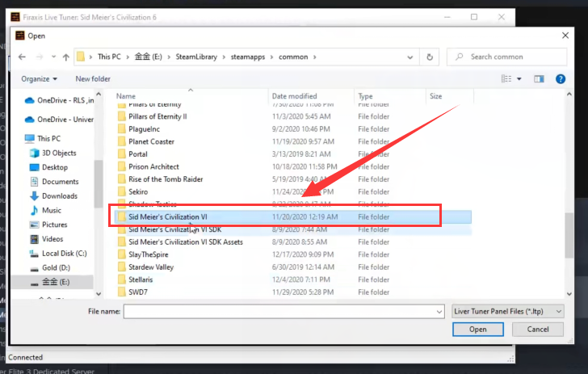Click the up-one-level arrow
The image size is (588, 374).
pyautogui.click(x=66, y=57)
